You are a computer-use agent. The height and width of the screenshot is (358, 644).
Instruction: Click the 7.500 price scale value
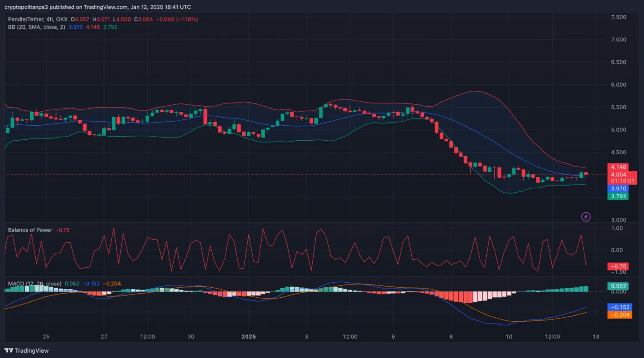618,17
